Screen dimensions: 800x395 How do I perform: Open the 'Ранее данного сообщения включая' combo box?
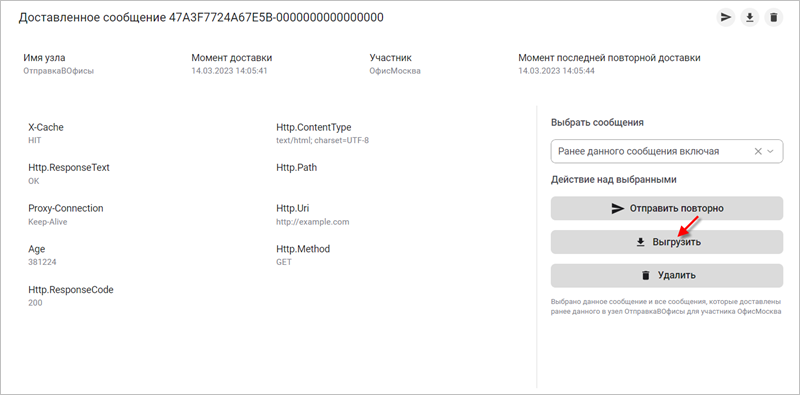tap(667, 151)
